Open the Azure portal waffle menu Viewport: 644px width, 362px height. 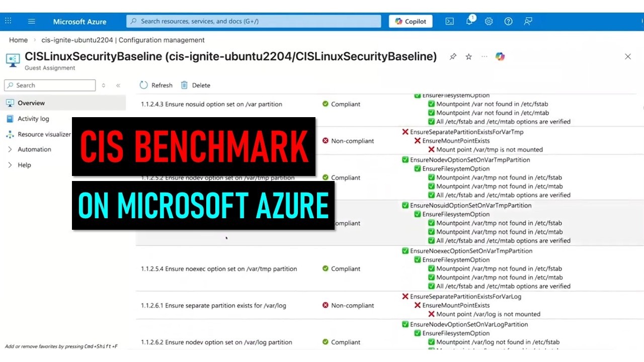[x=8, y=21]
